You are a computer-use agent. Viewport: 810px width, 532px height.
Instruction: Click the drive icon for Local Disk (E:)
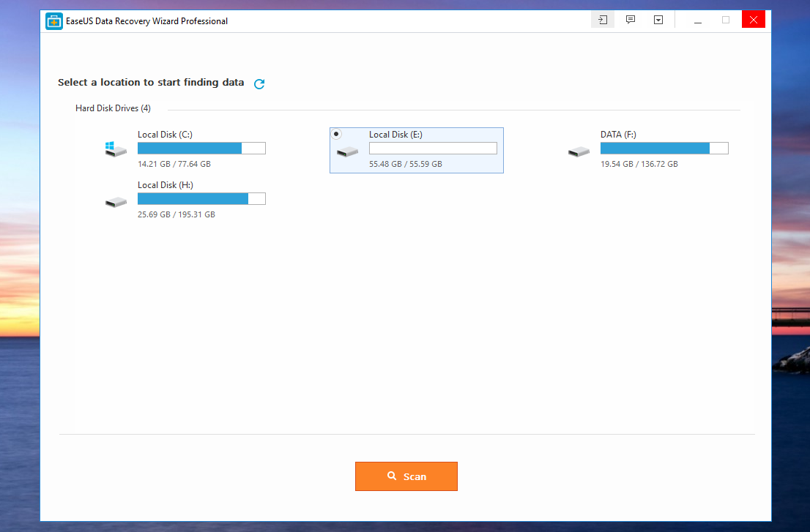pyautogui.click(x=347, y=151)
